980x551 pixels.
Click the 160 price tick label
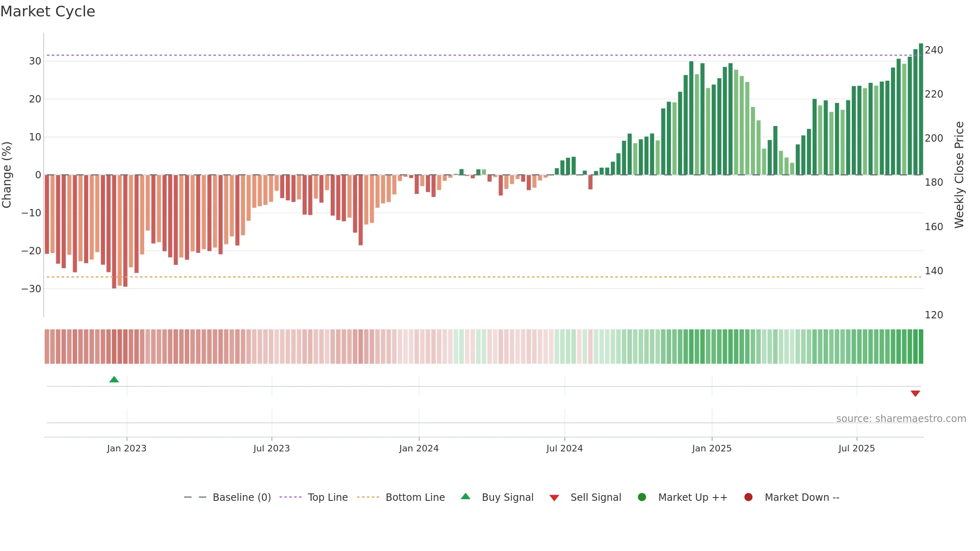tap(934, 227)
